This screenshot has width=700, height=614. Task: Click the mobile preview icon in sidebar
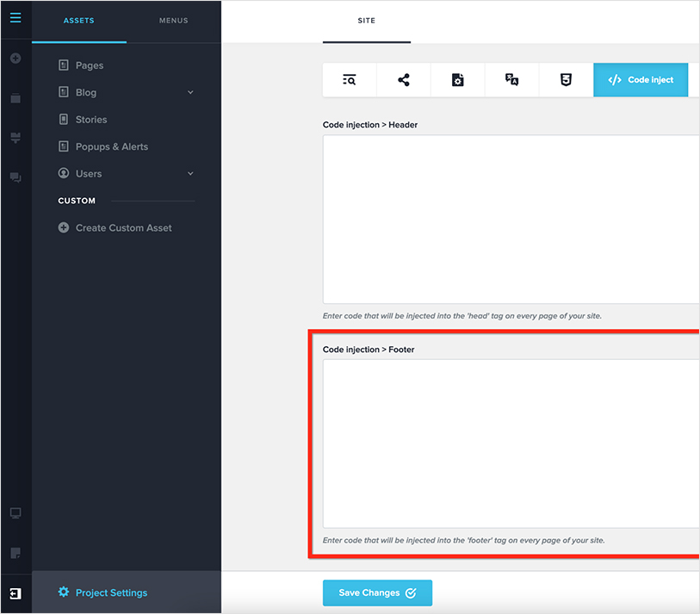pyautogui.click(x=15, y=552)
